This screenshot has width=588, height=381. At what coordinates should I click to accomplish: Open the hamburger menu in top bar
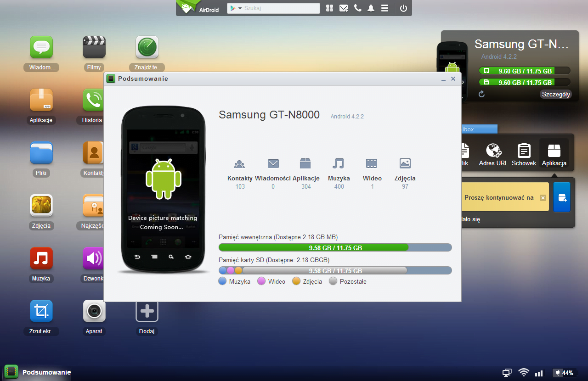(x=385, y=8)
